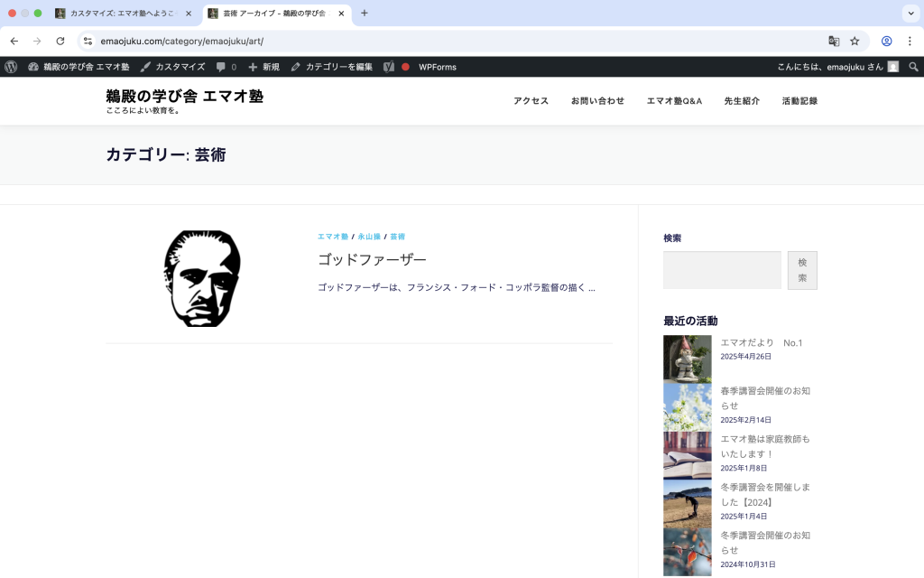Image resolution: width=924 pixels, height=578 pixels.
Task: Go back to previous page
Action: coord(14,42)
